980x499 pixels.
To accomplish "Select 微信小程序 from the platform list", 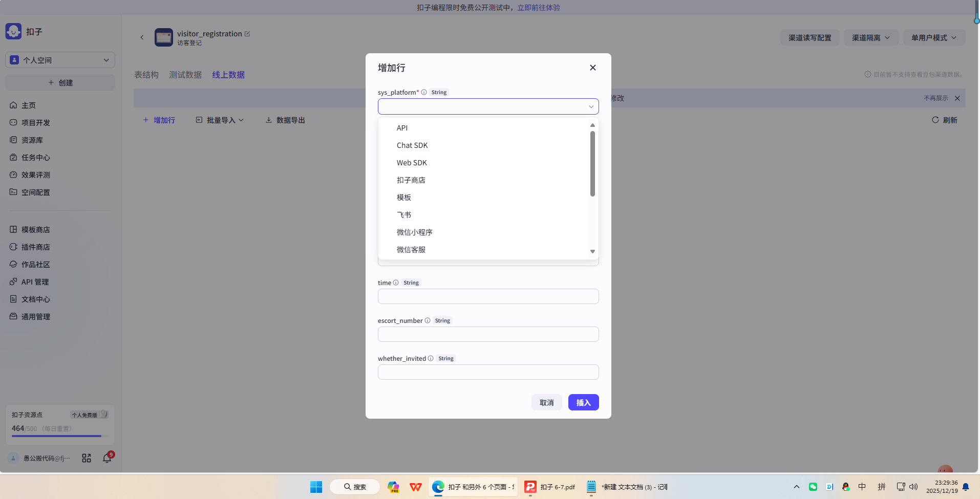I will point(414,232).
